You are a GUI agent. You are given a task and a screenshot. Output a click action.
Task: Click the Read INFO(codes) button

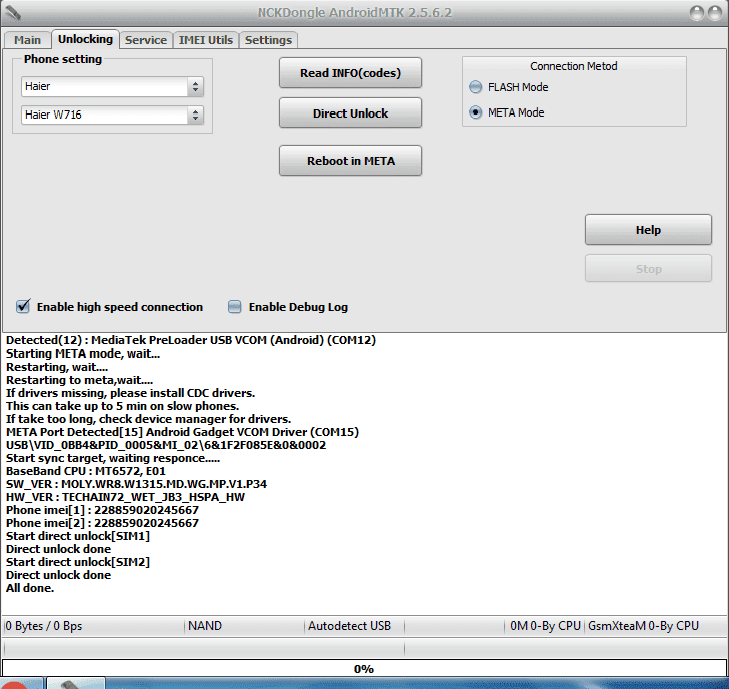(350, 73)
